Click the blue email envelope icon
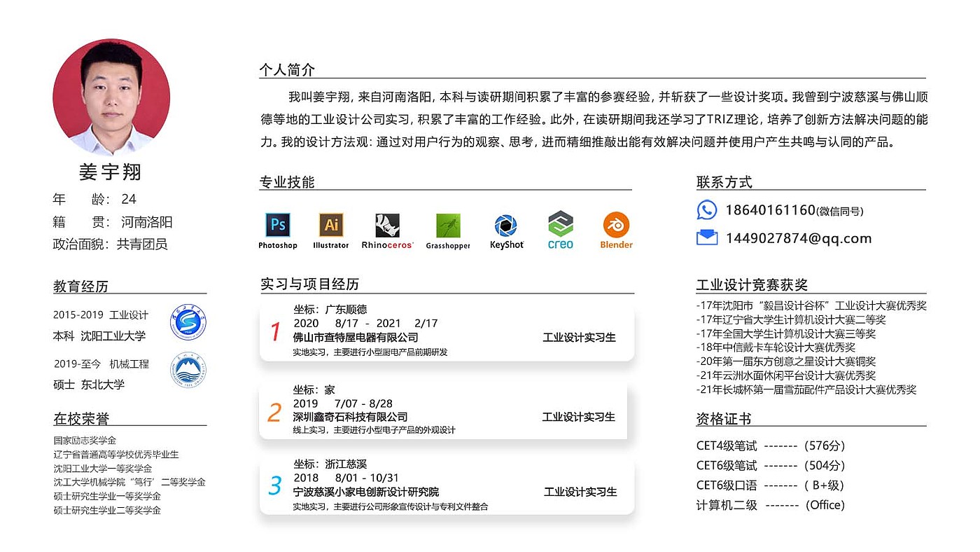Screen dimensions: 980x552 click(x=707, y=237)
